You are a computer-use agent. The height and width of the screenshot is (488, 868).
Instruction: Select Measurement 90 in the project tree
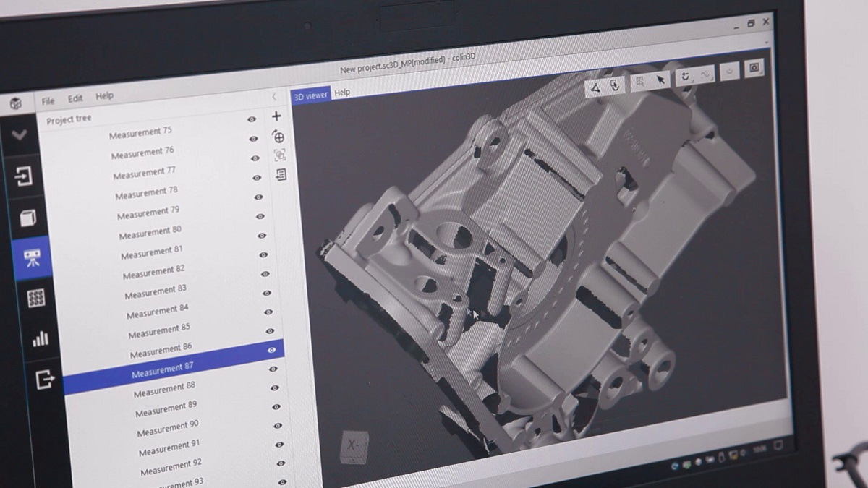(x=168, y=428)
